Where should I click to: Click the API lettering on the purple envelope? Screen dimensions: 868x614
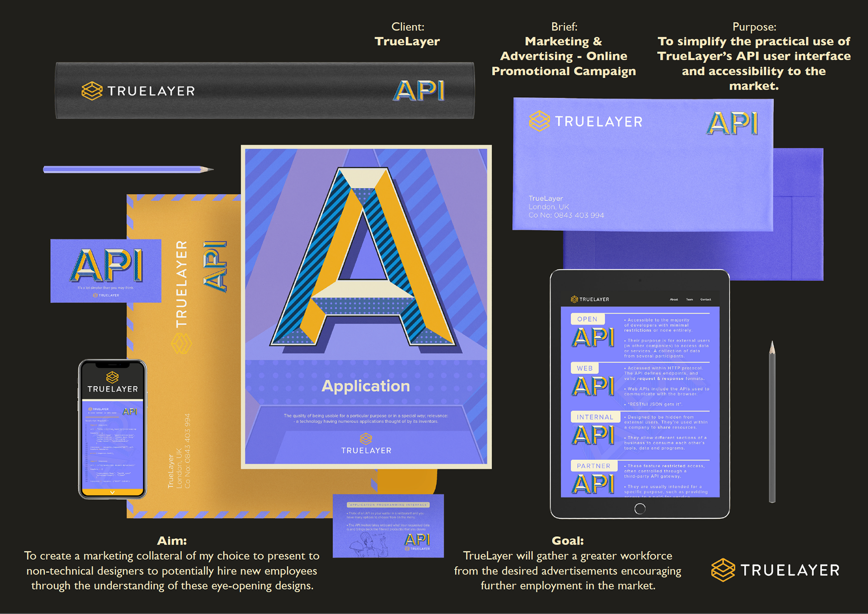(732, 123)
